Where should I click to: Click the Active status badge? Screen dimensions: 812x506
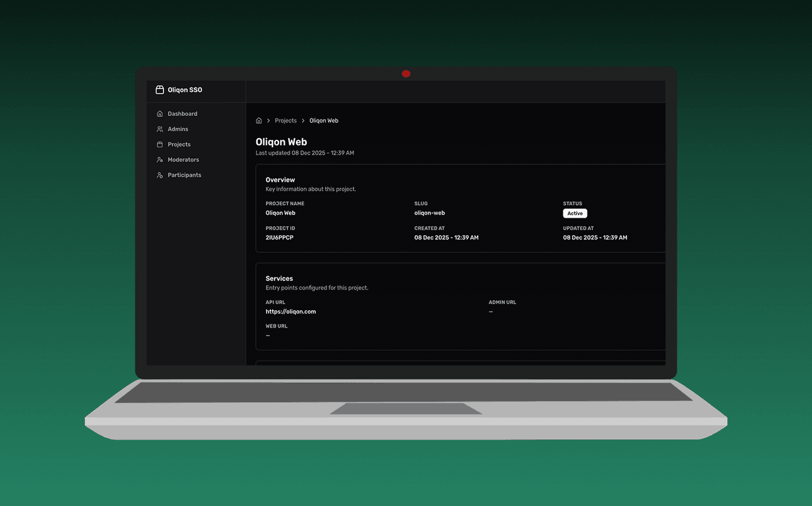click(x=575, y=213)
